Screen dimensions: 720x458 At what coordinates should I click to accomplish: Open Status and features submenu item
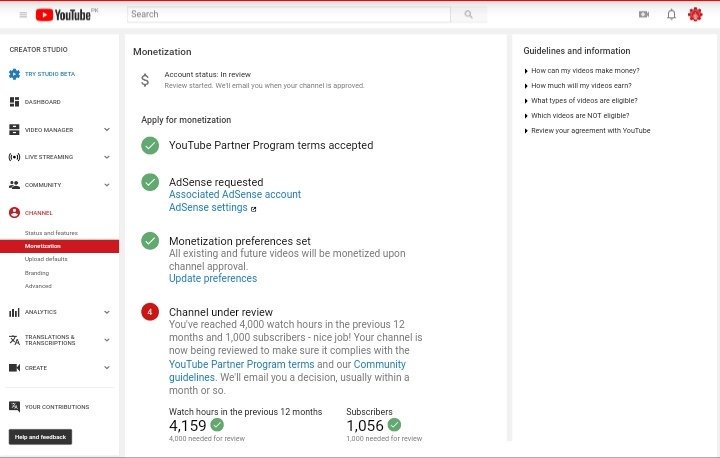(x=51, y=233)
